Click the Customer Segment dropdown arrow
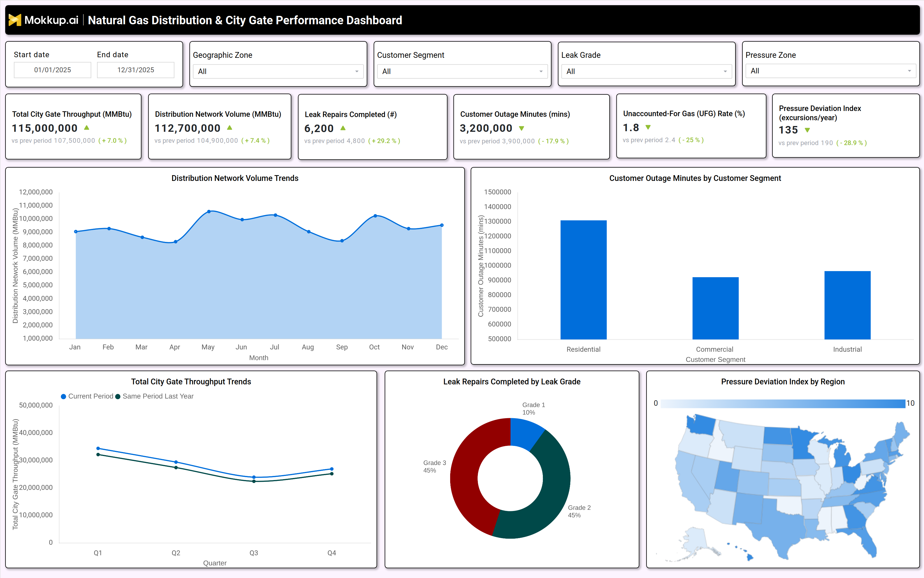924x578 pixels. pyautogui.click(x=541, y=71)
